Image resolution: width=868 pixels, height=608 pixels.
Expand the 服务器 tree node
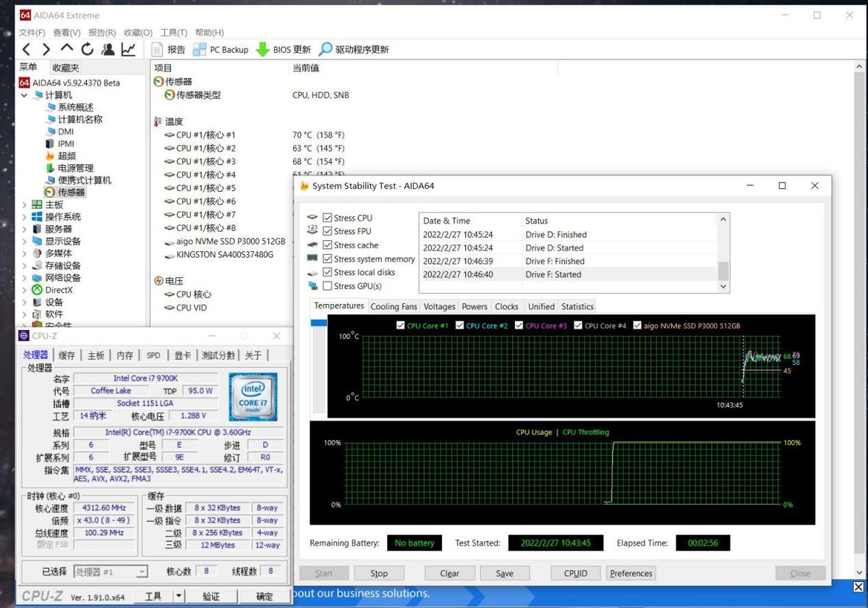tap(25, 229)
